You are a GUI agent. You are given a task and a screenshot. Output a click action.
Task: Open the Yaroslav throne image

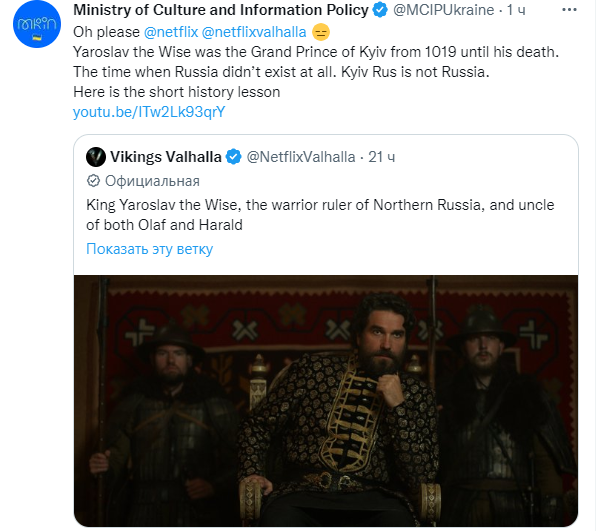pos(326,401)
